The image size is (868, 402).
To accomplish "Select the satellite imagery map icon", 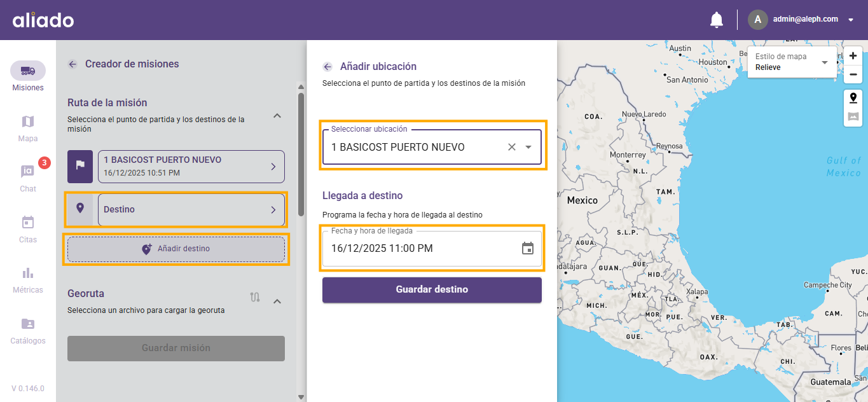I will pyautogui.click(x=853, y=116).
